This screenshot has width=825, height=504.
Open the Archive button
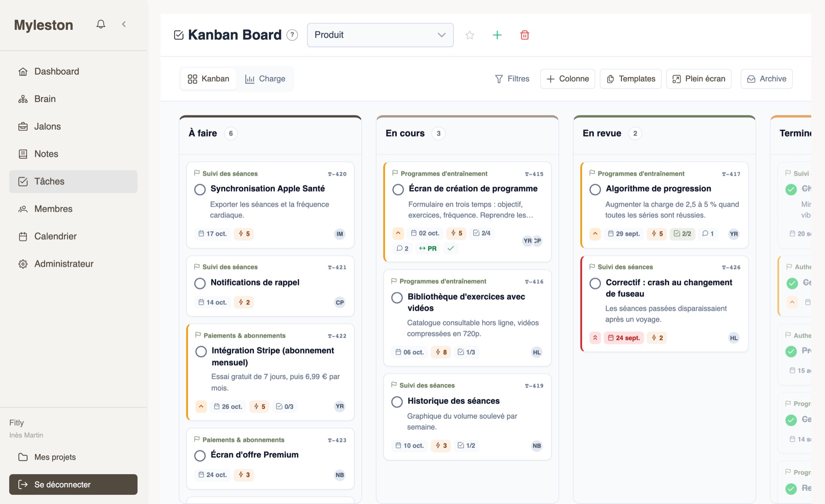[x=766, y=79]
